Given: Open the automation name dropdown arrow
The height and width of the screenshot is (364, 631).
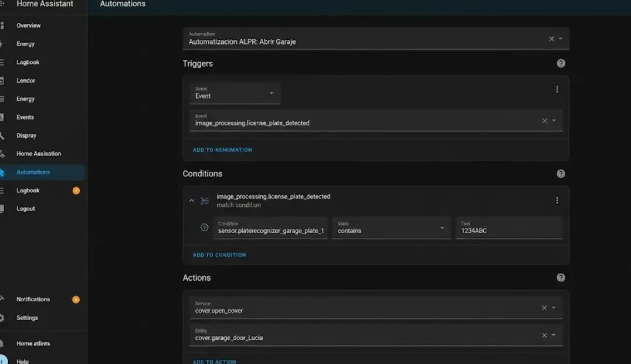Looking at the screenshot, I should click(x=562, y=39).
